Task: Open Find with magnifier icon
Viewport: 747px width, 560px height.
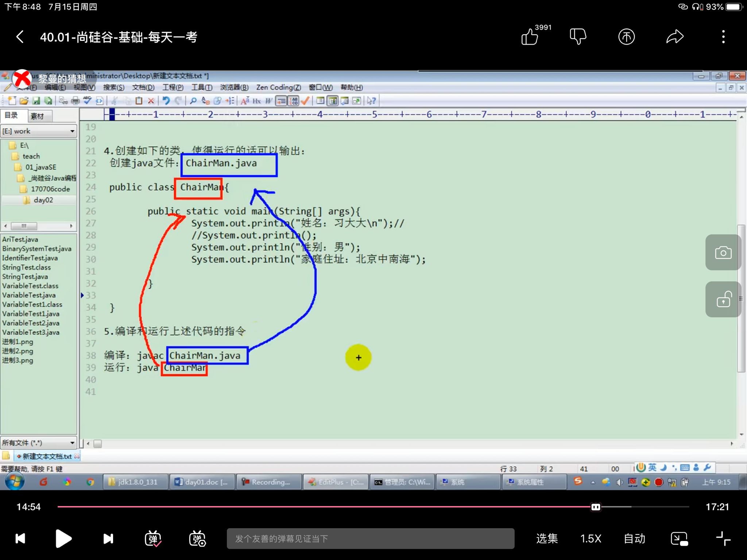Action: [x=193, y=101]
